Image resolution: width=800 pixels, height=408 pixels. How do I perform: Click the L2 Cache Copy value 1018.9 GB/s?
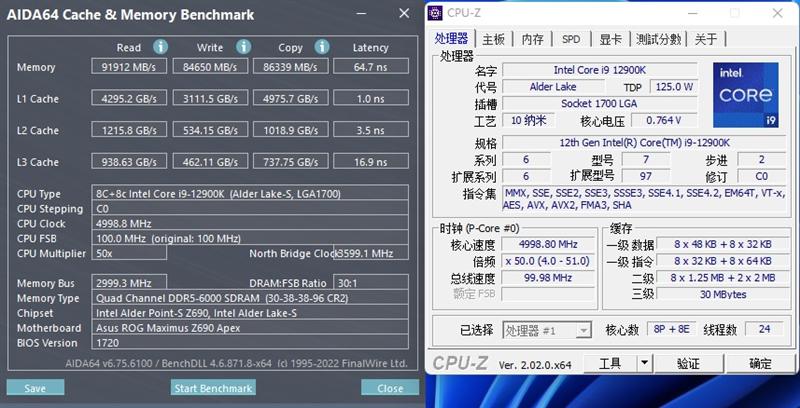click(x=290, y=130)
